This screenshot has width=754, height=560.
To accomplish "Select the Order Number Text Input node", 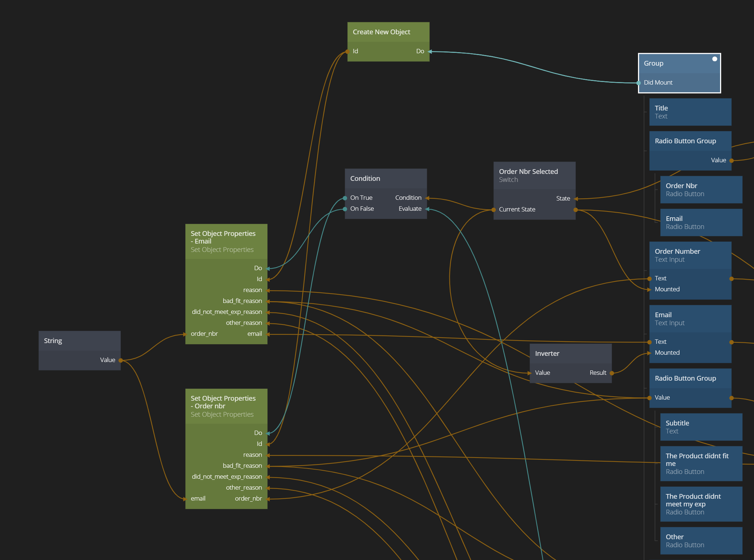I will (x=690, y=255).
